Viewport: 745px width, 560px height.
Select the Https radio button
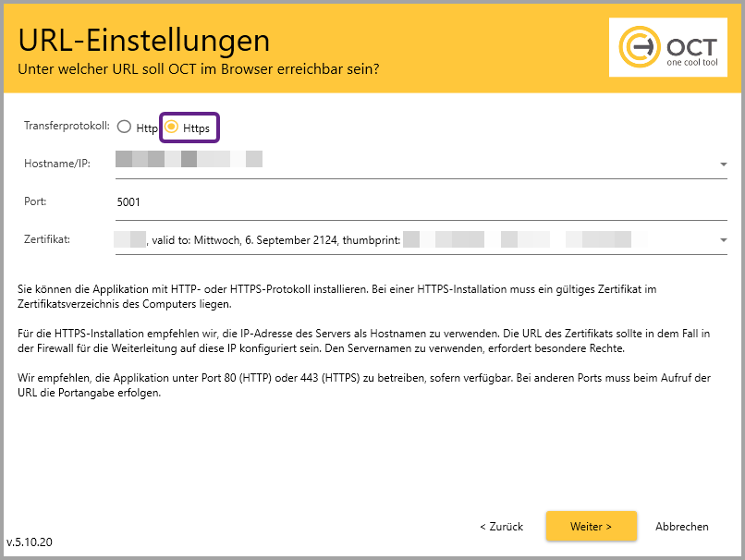172,128
